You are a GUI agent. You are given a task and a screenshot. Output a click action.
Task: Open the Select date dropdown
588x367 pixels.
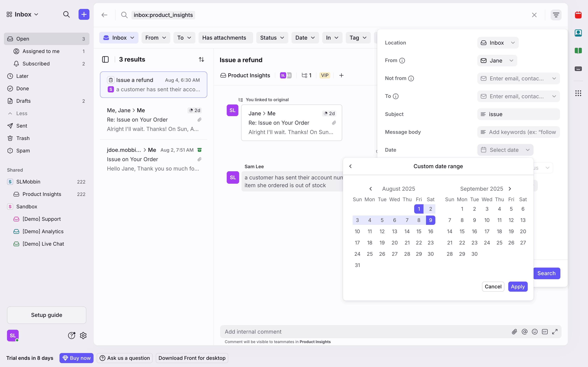[x=505, y=150]
